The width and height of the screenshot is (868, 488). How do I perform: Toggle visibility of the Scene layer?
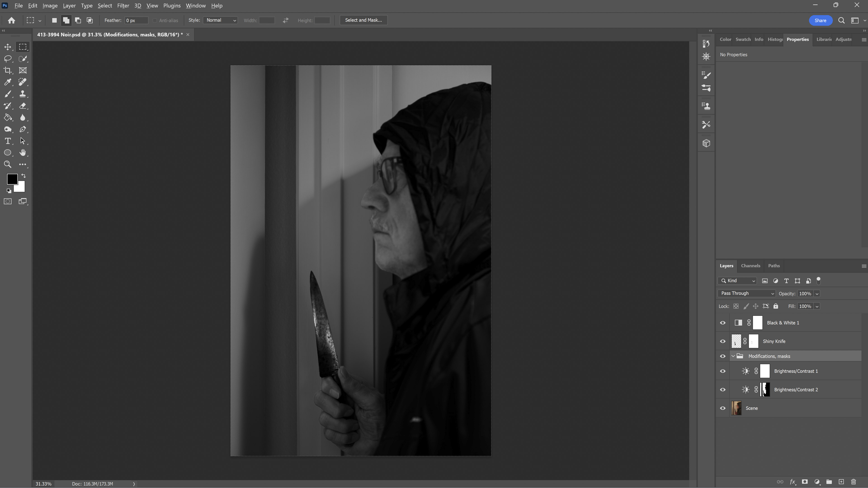(723, 408)
